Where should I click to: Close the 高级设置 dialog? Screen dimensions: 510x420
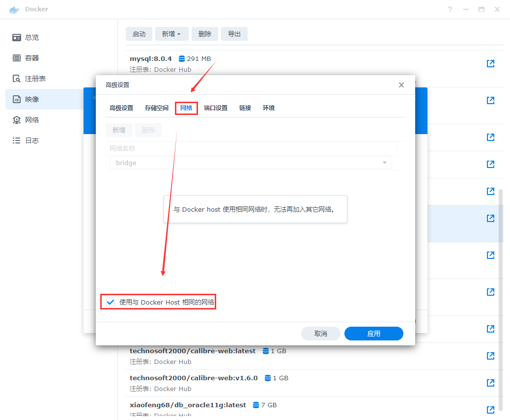(x=401, y=85)
